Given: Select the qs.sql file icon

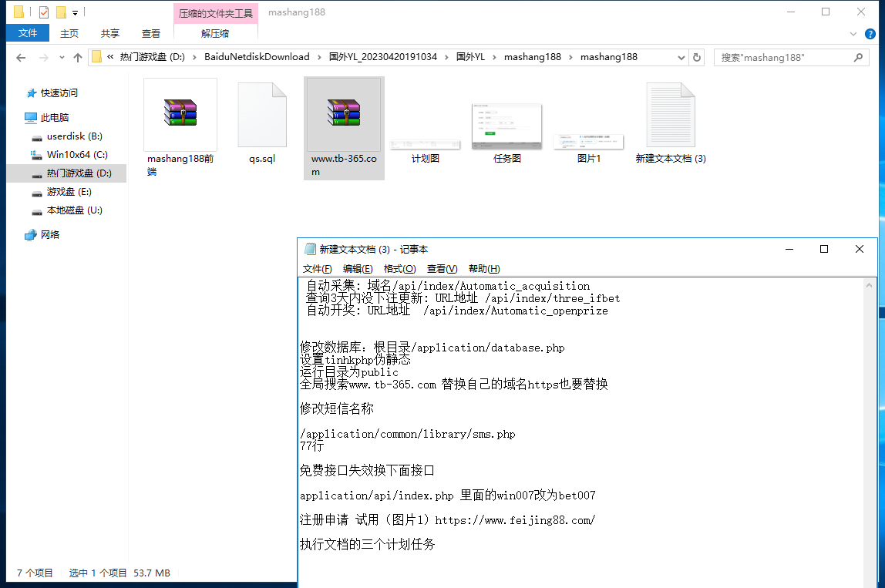Looking at the screenshot, I should 261,114.
